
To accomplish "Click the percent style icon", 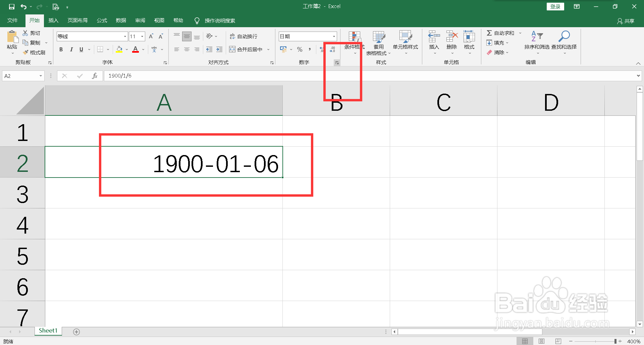I will [300, 49].
